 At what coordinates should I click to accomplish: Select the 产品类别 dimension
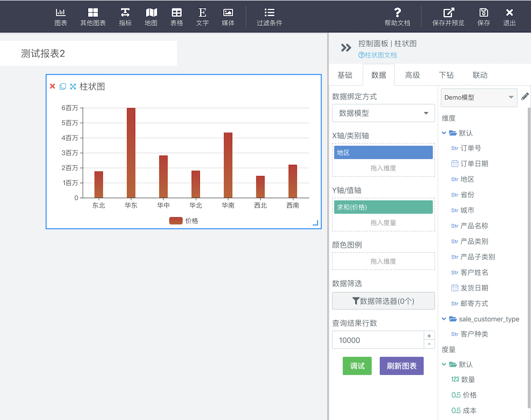coord(474,242)
